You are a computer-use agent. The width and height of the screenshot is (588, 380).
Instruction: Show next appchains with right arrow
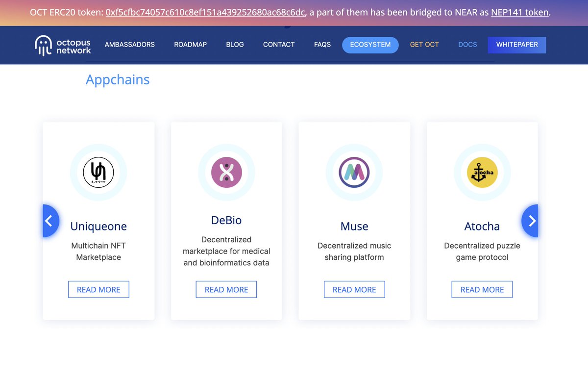530,221
